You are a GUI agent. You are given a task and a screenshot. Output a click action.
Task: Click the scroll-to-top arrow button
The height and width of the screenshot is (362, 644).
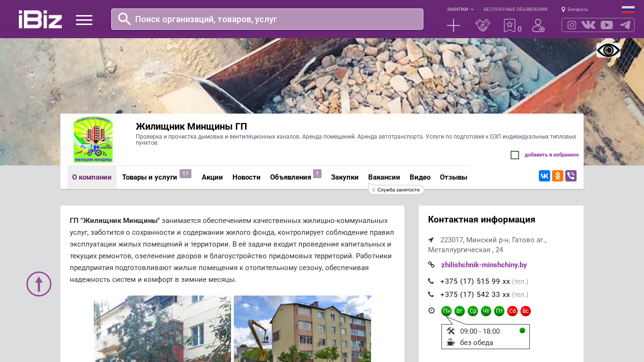[x=39, y=284]
